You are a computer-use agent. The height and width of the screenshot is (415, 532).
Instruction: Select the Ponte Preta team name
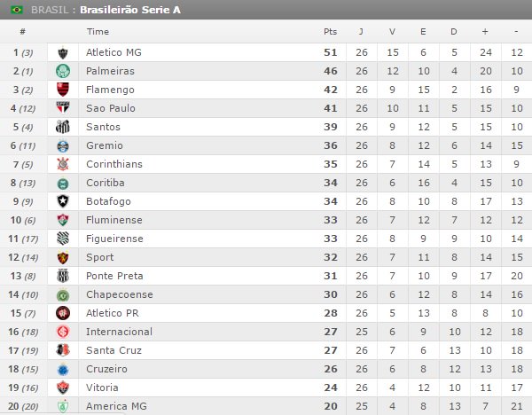click(x=113, y=276)
